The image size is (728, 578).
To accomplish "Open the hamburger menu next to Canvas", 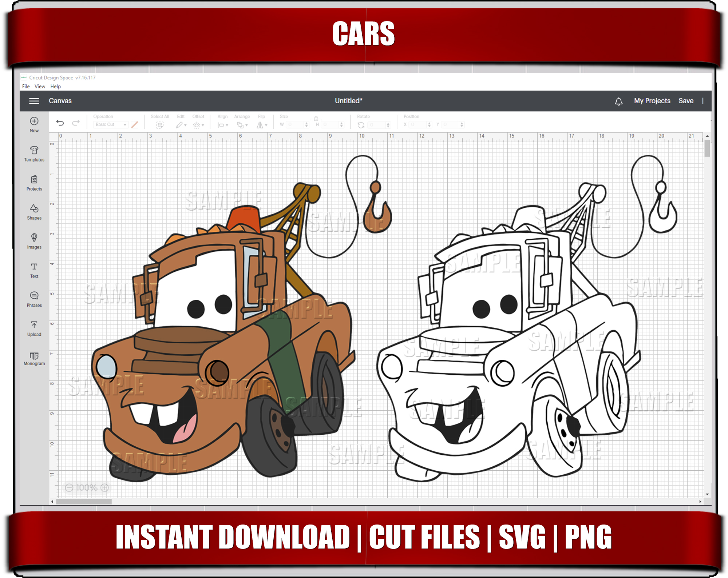I will coord(34,101).
